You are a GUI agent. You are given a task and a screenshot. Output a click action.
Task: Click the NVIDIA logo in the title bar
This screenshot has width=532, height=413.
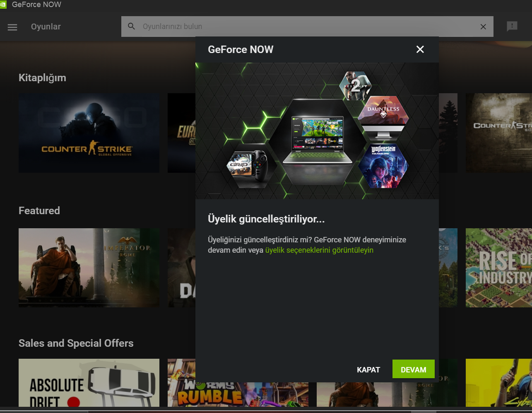[x=3, y=5]
